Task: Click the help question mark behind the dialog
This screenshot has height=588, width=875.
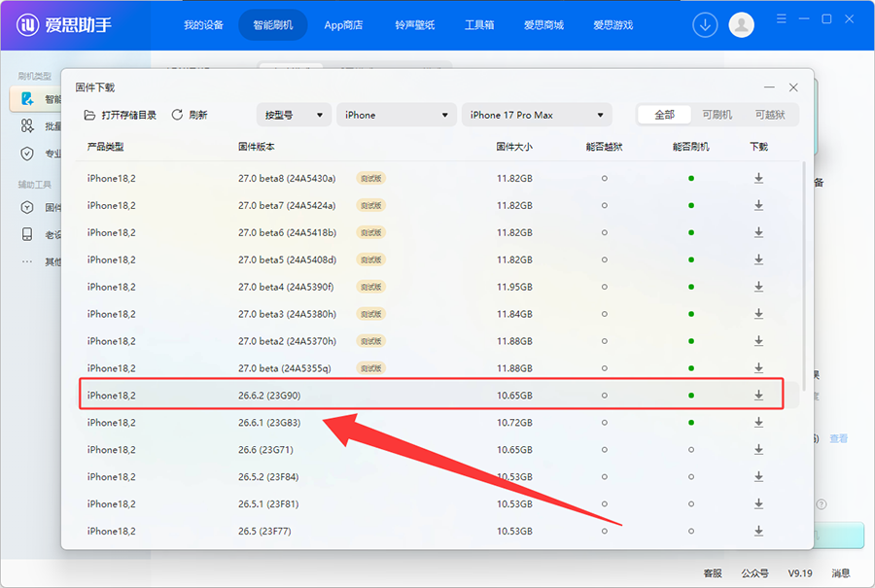Action: tap(822, 504)
